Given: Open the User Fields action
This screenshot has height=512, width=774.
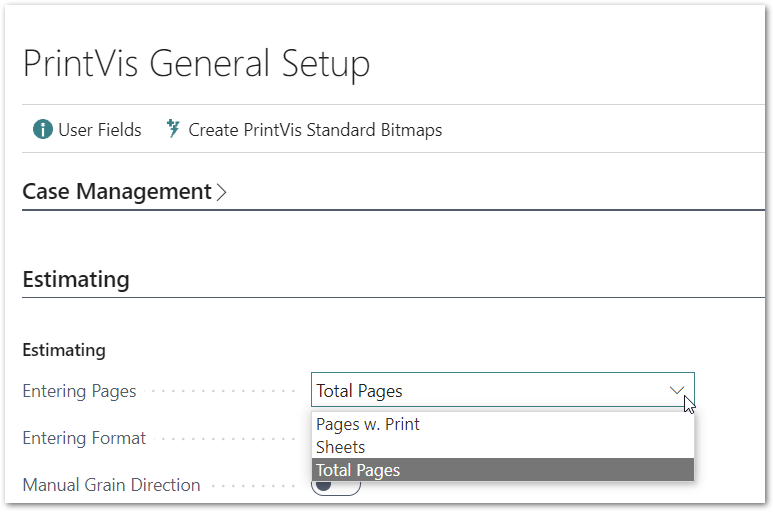Looking at the screenshot, I should 87,130.
